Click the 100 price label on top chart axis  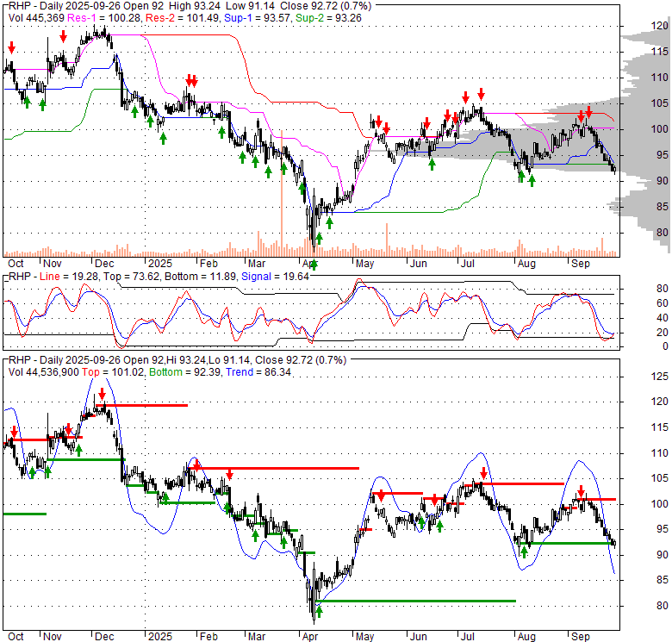point(660,128)
